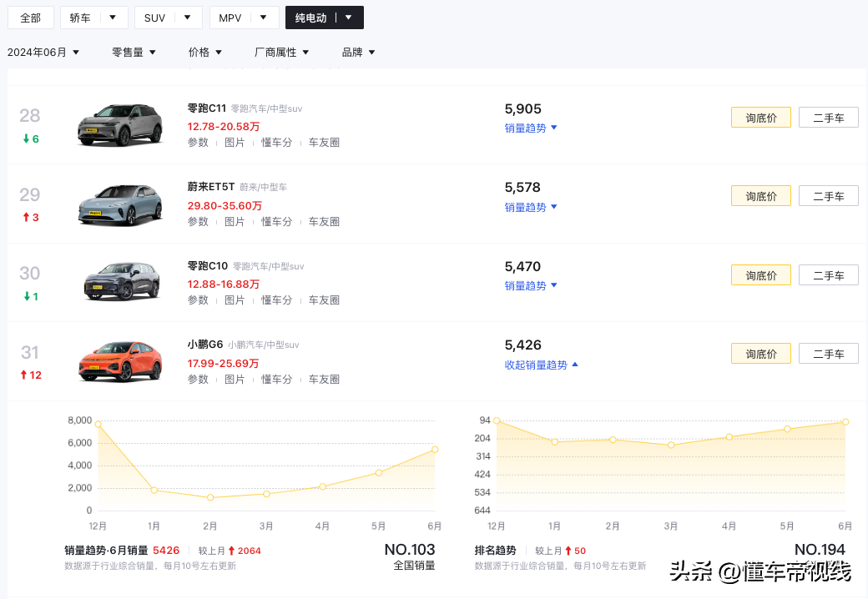Expand 销量趋势 for 蔚来ET5T

(530, 207)
